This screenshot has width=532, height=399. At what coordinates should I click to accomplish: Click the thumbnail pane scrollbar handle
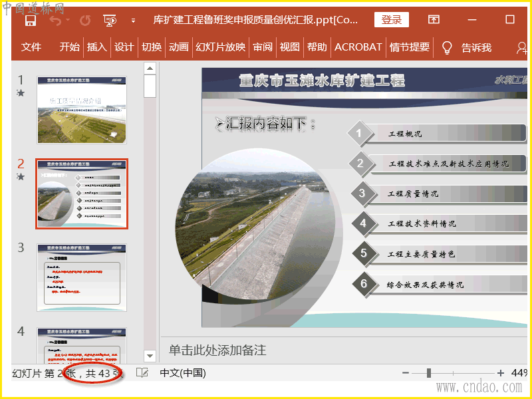[x=150, y=86]
